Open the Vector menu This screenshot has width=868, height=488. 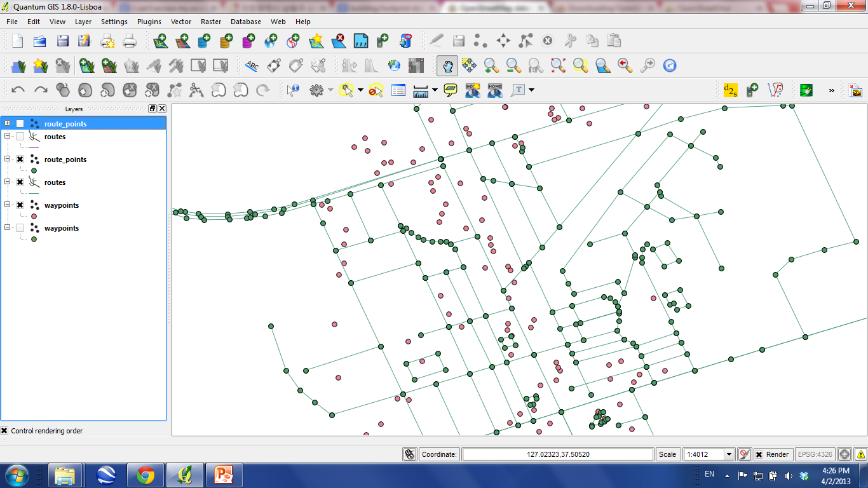[181, 22]
